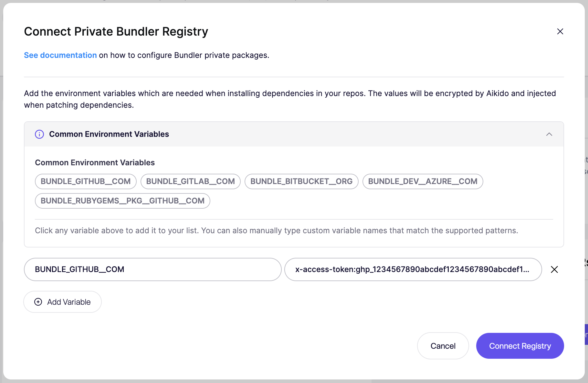Remove the BUNDLE_GITHUB__COM variable row
The height and width of the screenshot is (383, 588).
[x=554, y=269]
